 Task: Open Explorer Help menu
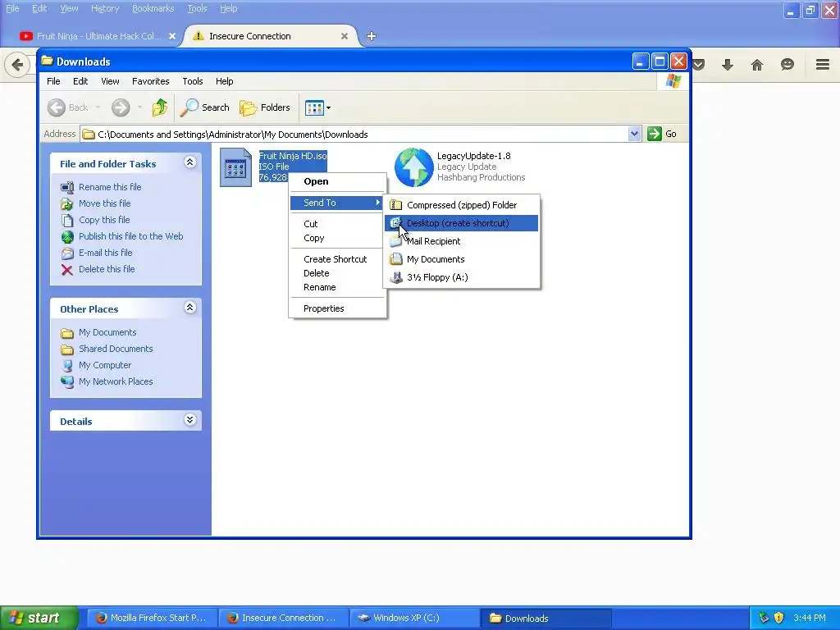(225, 81)
